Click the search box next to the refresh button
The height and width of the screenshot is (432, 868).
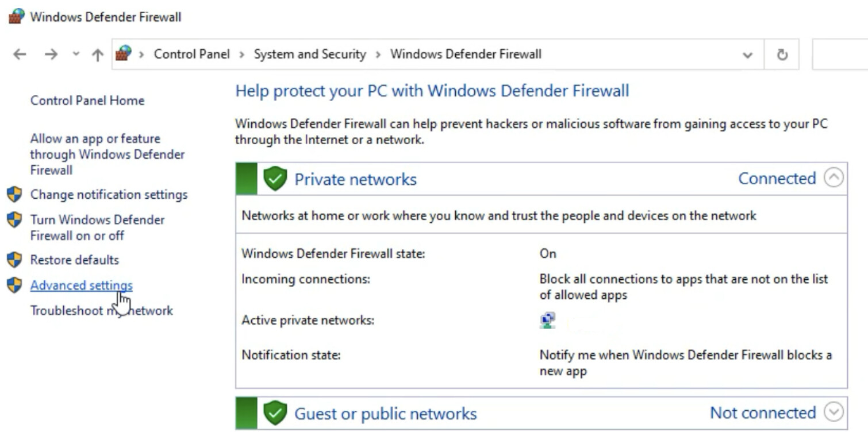pos(839,55)
